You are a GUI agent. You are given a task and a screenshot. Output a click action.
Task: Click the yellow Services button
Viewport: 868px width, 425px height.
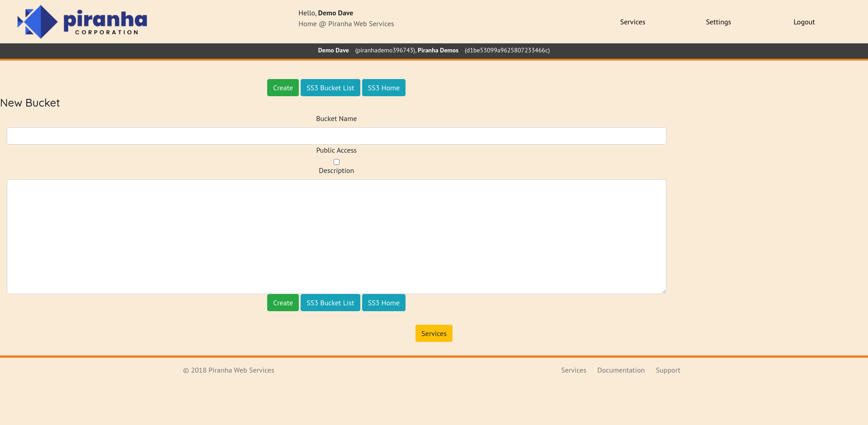coord(434,333)
